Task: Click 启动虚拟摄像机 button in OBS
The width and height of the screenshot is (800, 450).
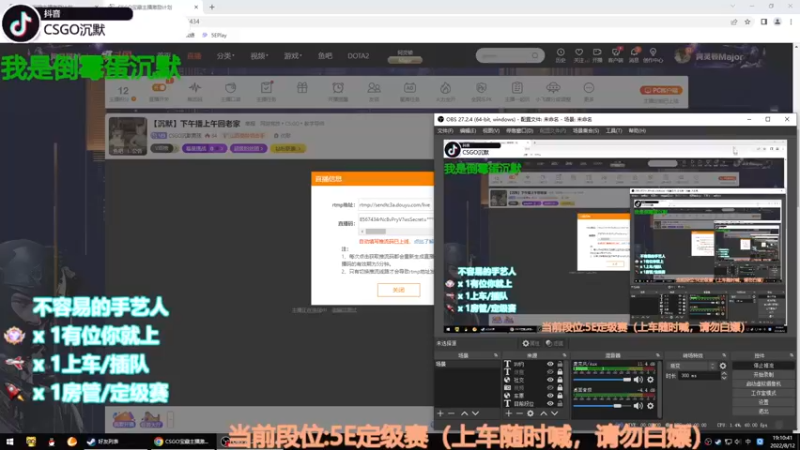Action: 763,384
